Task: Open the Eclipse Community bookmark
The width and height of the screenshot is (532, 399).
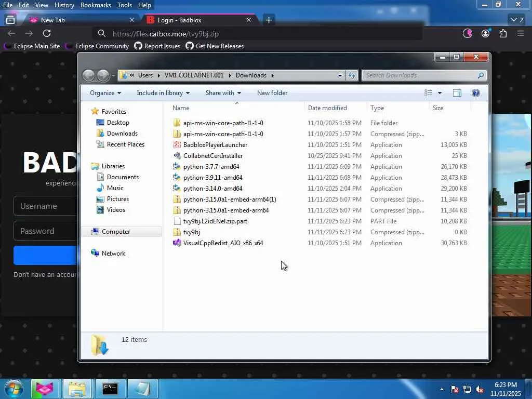Action: pos(97,46)
